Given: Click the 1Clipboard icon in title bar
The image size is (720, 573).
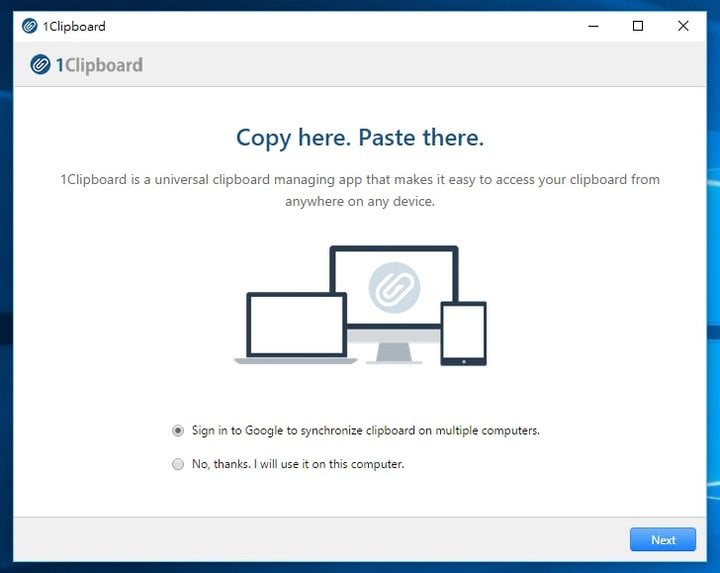Looking at the screenshot, I should (30, 26).
